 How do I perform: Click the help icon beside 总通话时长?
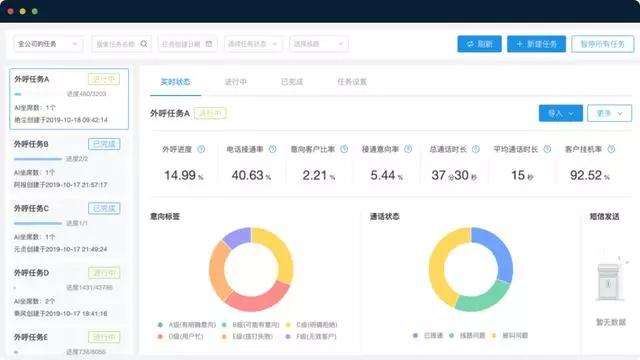click(x=476, y=149)
